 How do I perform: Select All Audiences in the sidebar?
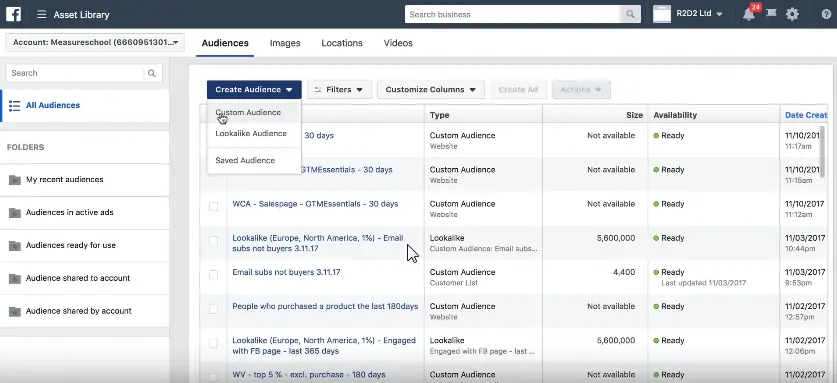[85, 105]
